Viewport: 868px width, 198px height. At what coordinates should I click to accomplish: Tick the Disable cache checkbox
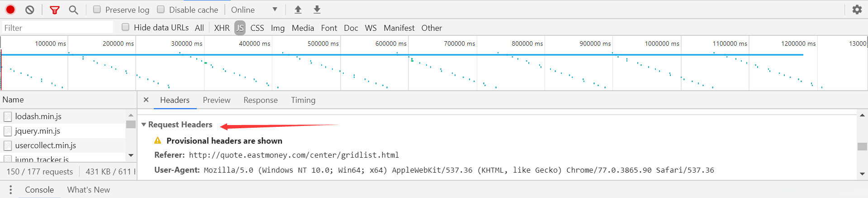(161, 10)
